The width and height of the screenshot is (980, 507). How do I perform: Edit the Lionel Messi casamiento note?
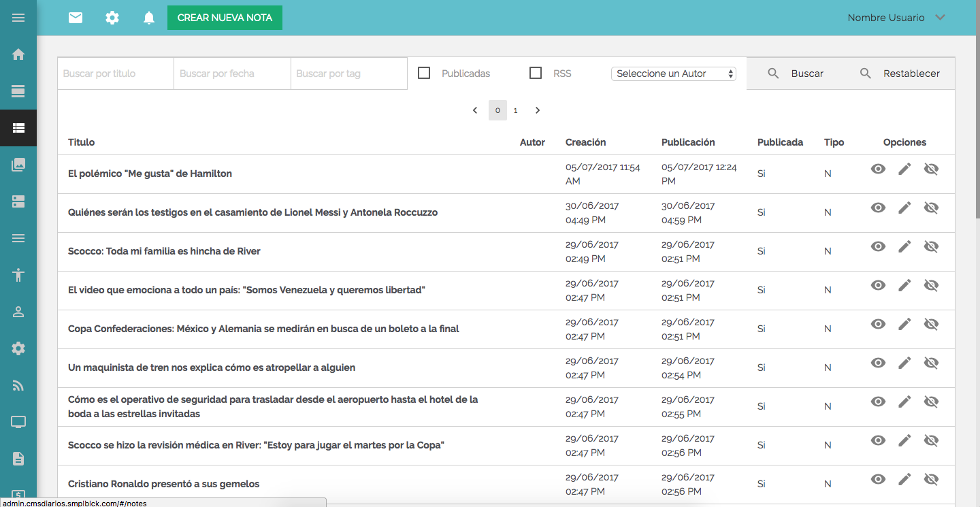(904, 208)
